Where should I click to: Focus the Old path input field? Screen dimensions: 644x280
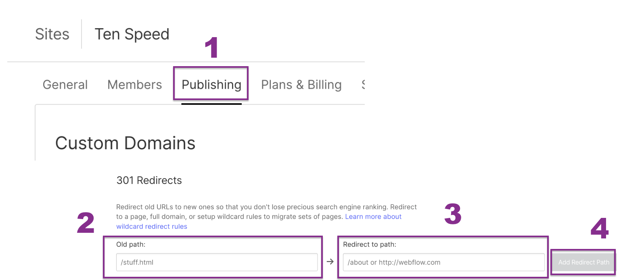(x=217, y=262)
